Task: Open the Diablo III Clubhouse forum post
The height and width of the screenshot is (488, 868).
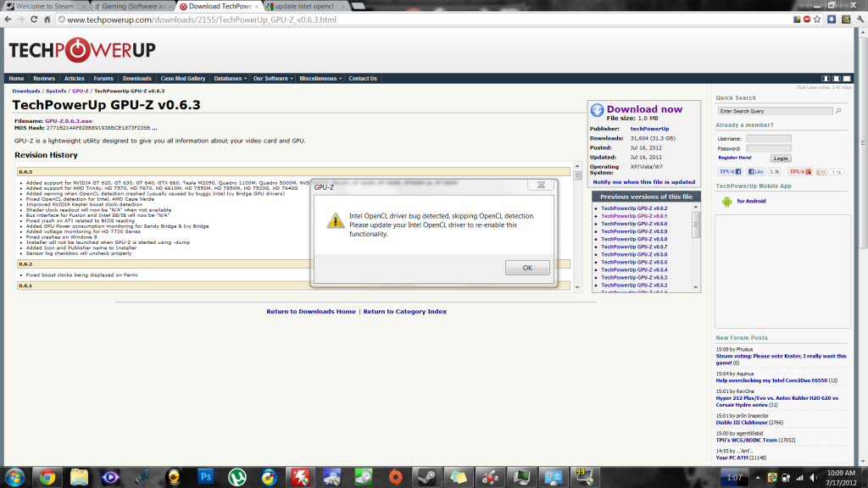Action: tap(742, 423)
